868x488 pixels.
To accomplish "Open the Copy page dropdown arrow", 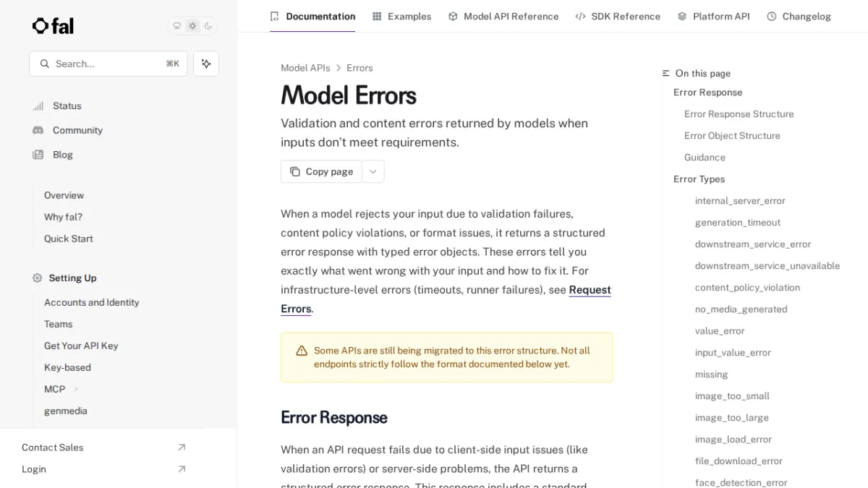I will (x=373, y=171).
